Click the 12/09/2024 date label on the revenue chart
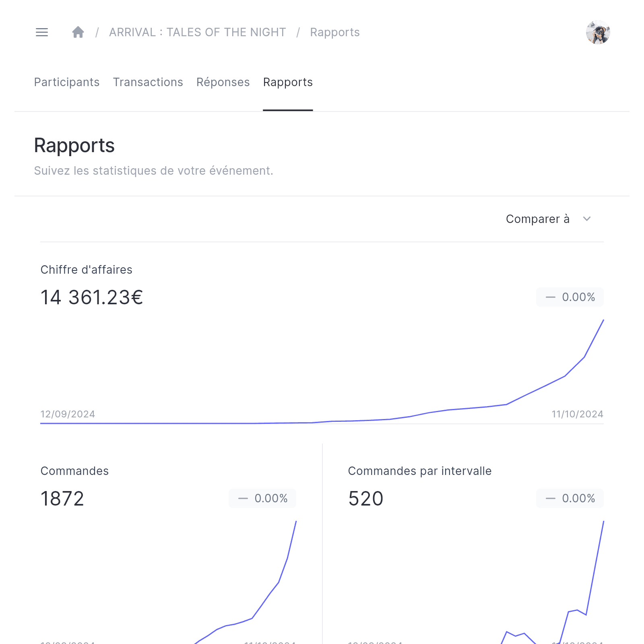 point(68,414)
